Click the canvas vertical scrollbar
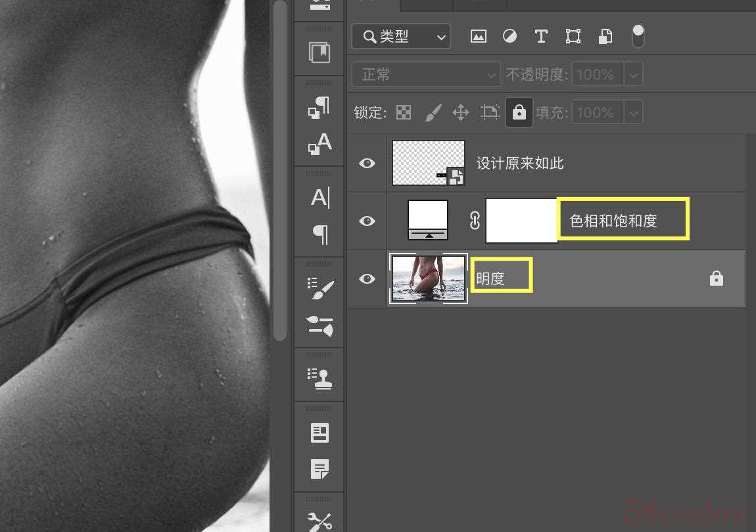 coord(279,171)
